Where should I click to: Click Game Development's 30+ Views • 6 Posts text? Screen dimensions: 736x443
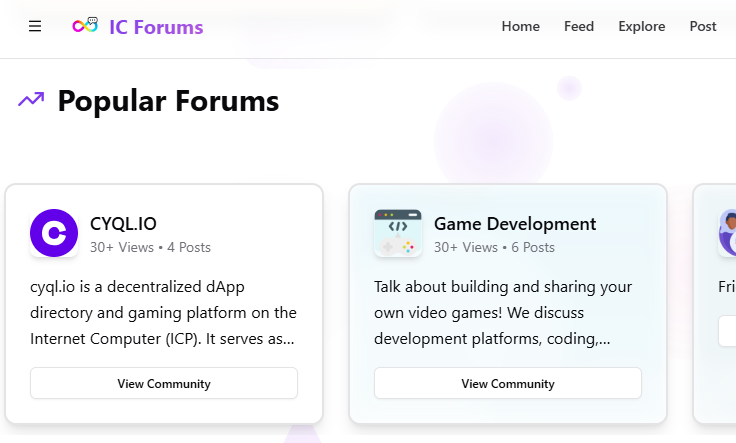[x=494, y=247]
